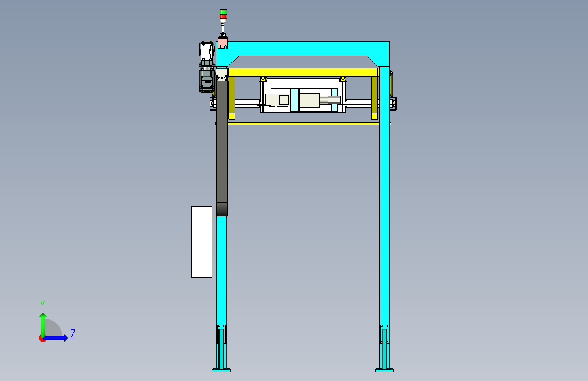Pick the right column foot base plate

click(x=385, y=371)
